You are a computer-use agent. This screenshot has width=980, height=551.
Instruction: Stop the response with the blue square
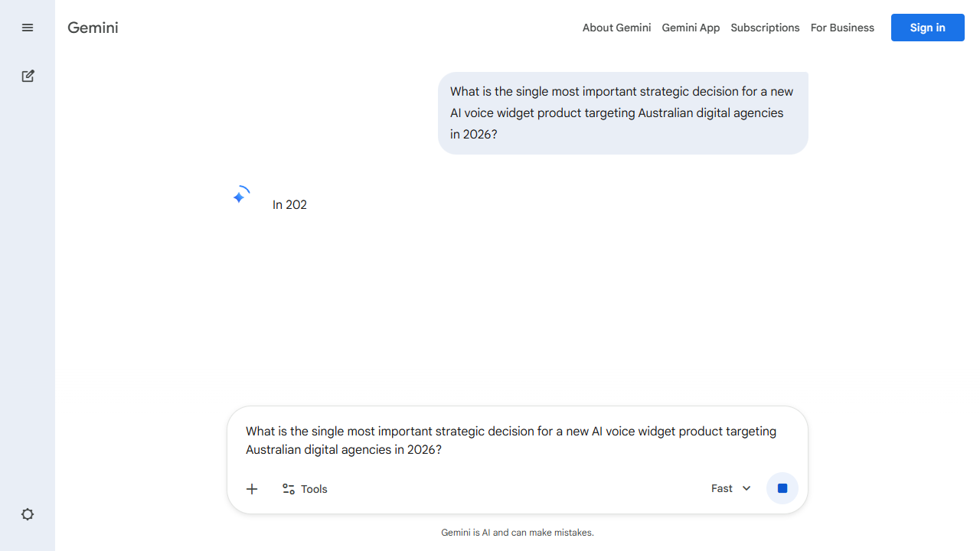click(x=782, y=488)
